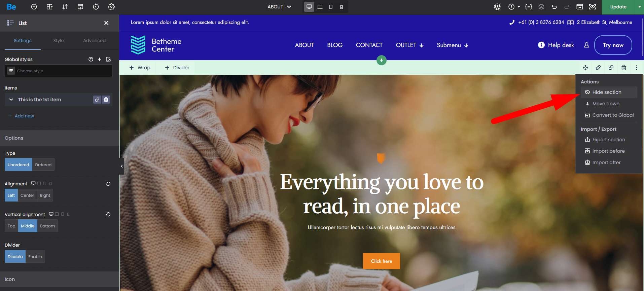Click the WordPress logo icon
644x291 pixels.
point(497,7)
